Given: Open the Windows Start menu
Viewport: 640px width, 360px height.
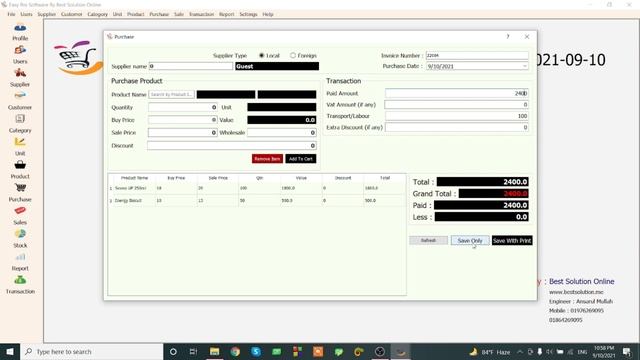Looking at the screenshot, I should pos(10,351).
